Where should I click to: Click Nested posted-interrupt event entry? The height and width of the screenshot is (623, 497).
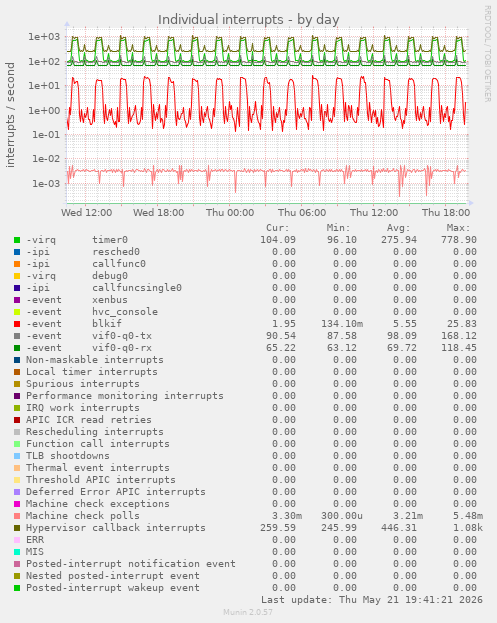(113, 576)
